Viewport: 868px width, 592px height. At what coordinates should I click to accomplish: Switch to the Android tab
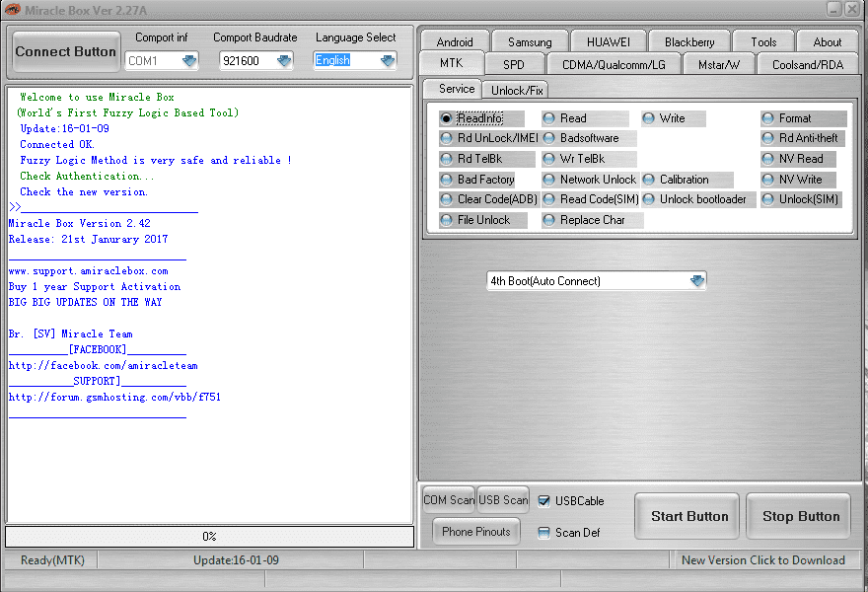click(x=455, y=41)
